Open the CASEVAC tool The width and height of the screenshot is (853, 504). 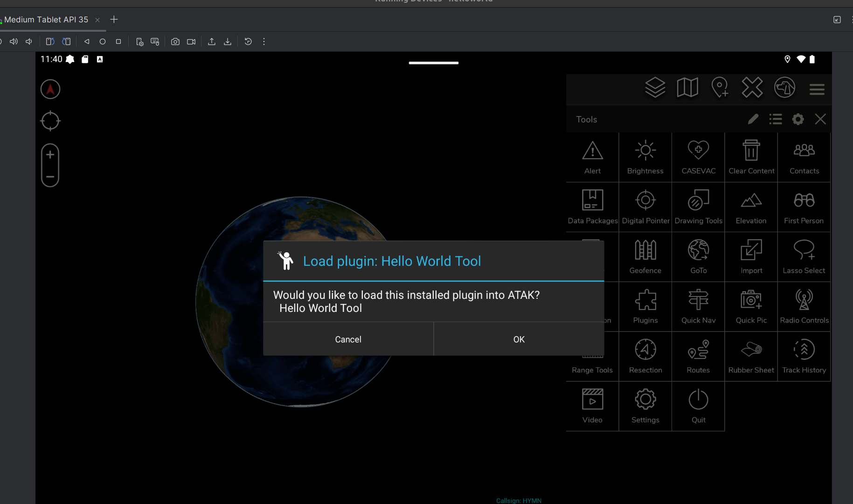click(x=698, y=158)
